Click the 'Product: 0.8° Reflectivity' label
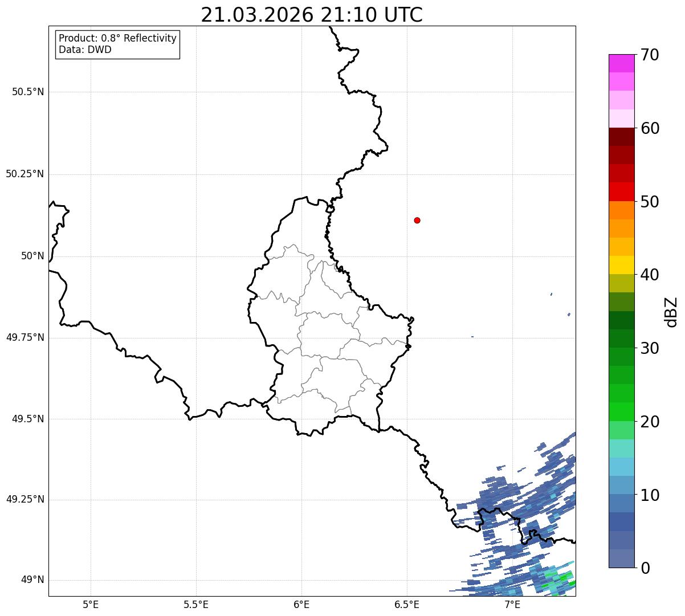685x616 pixels. (x=118, y=38)
